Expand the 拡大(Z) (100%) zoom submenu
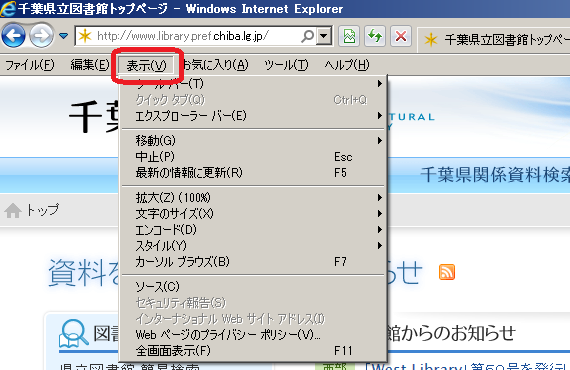 (253, 197)
